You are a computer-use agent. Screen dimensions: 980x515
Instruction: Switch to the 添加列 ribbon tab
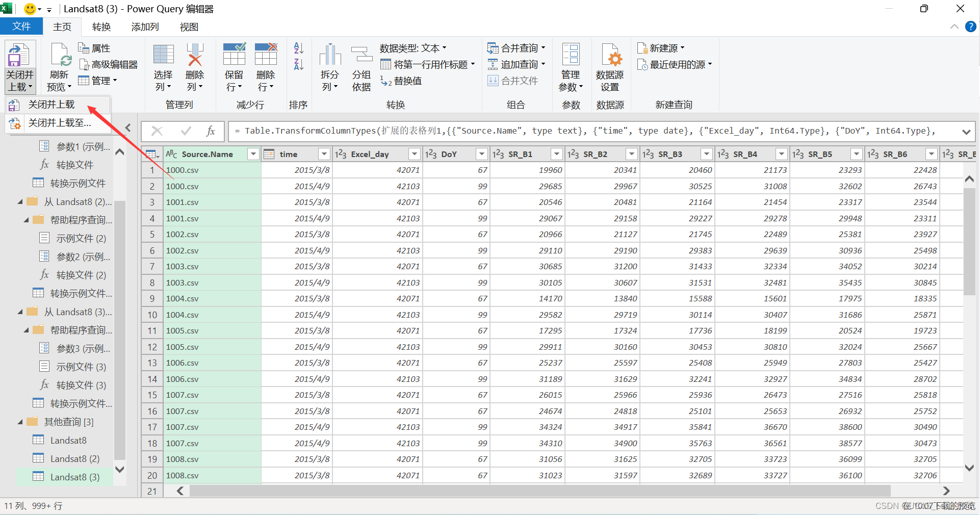144,27
